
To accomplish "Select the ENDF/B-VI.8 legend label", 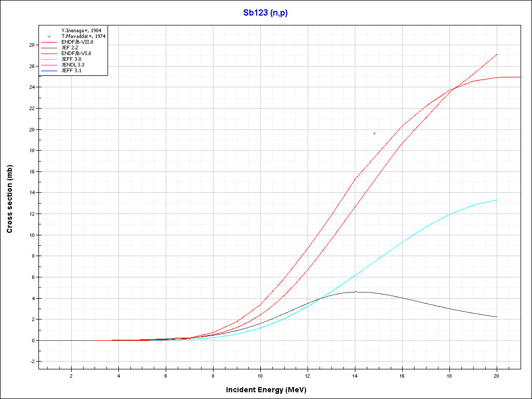I will pos(77,54).
